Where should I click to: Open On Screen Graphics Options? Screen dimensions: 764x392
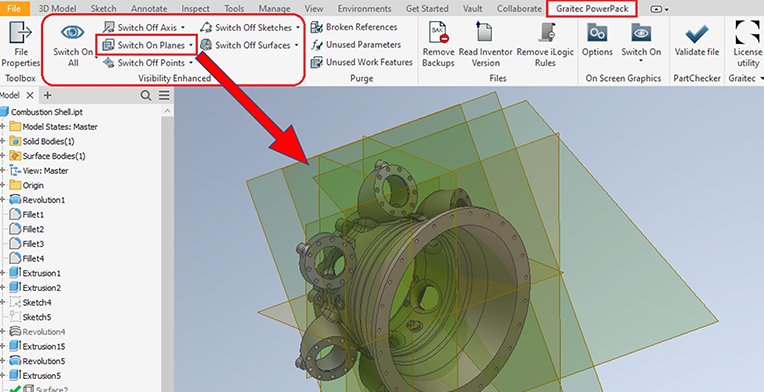click(x=597, y=44)
